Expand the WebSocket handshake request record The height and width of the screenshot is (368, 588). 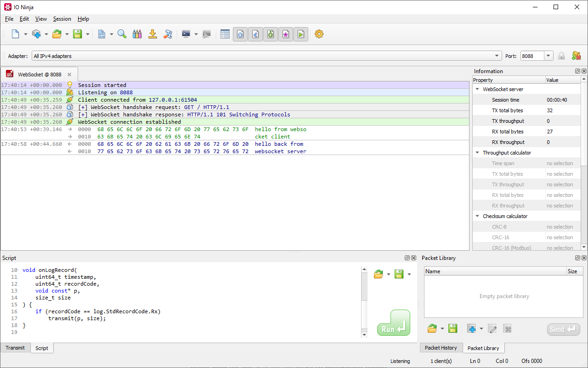(83, 107)
